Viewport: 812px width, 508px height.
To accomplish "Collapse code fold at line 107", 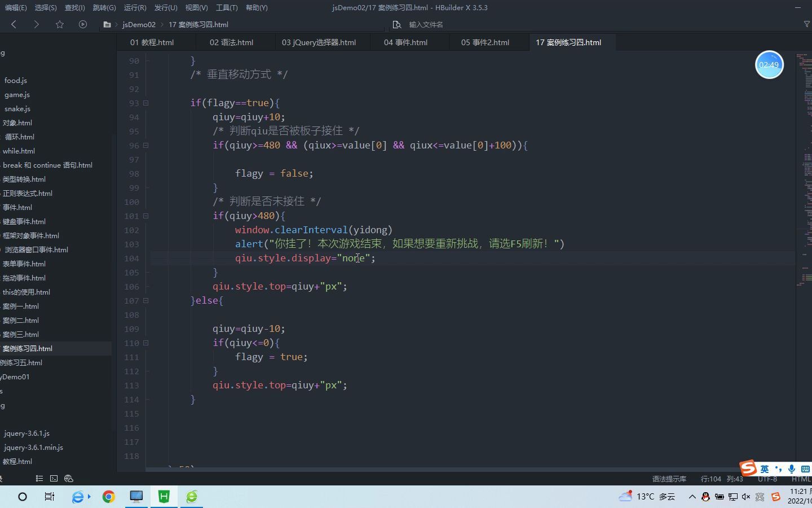I will [145, 300].
